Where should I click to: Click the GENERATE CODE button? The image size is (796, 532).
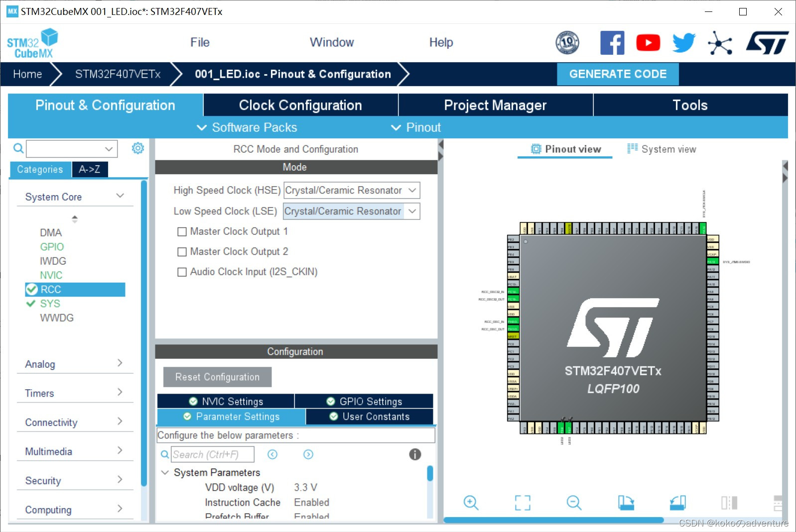(x=618, y=74)
